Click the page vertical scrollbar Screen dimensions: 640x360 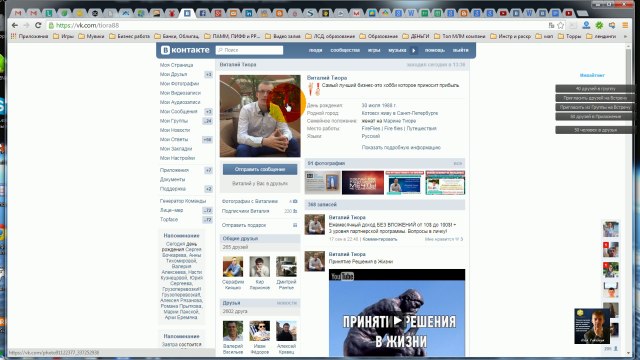pos(628,200)
